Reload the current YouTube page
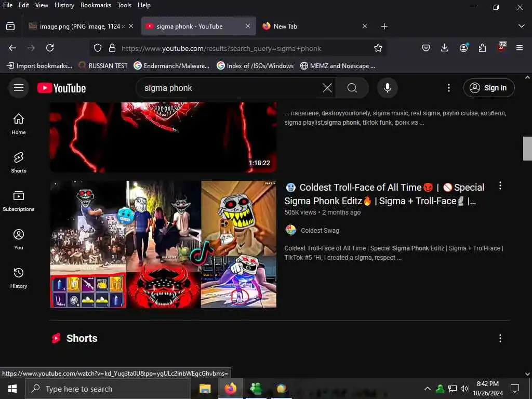 click(x=50, y=48)
